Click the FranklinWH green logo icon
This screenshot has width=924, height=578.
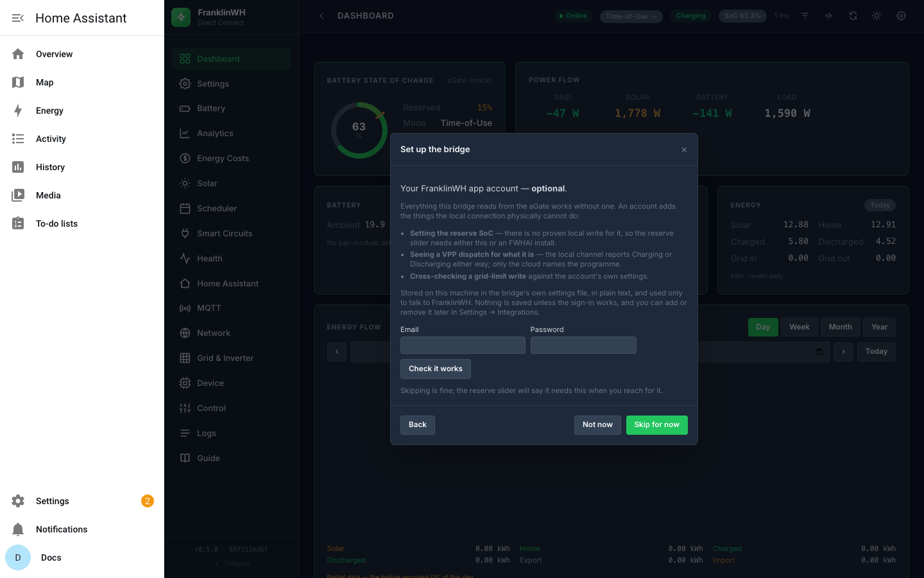[x=181, y=17]
